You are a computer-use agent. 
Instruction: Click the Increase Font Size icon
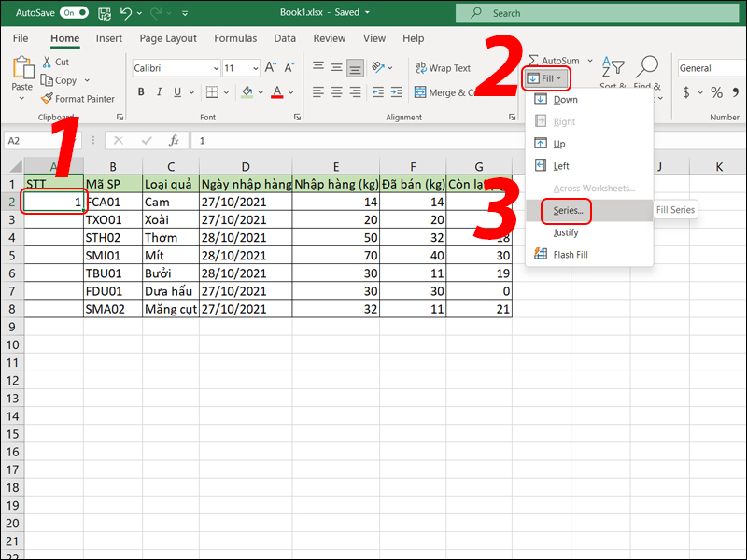coord(268,66)
